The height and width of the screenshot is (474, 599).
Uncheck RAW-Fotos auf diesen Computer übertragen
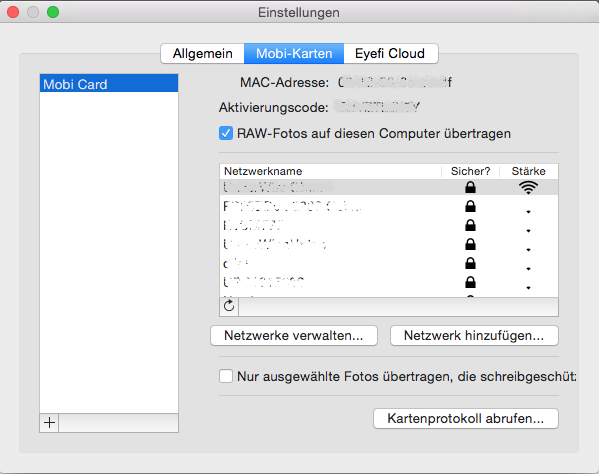(x=226, y=133)
